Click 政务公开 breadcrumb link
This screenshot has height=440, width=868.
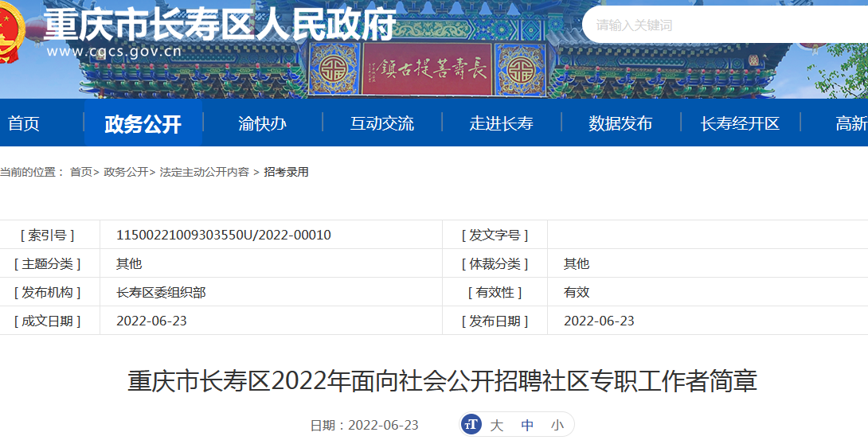[126, 172]
